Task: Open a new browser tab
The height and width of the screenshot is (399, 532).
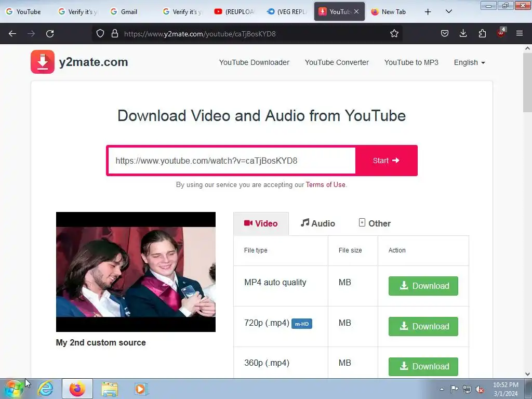Action: click(428, 12)
